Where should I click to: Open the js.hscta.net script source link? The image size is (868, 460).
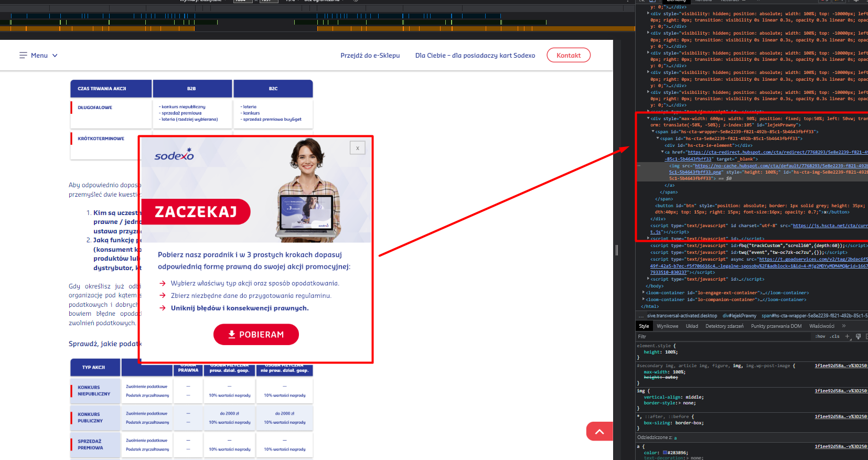coord(830,226)
